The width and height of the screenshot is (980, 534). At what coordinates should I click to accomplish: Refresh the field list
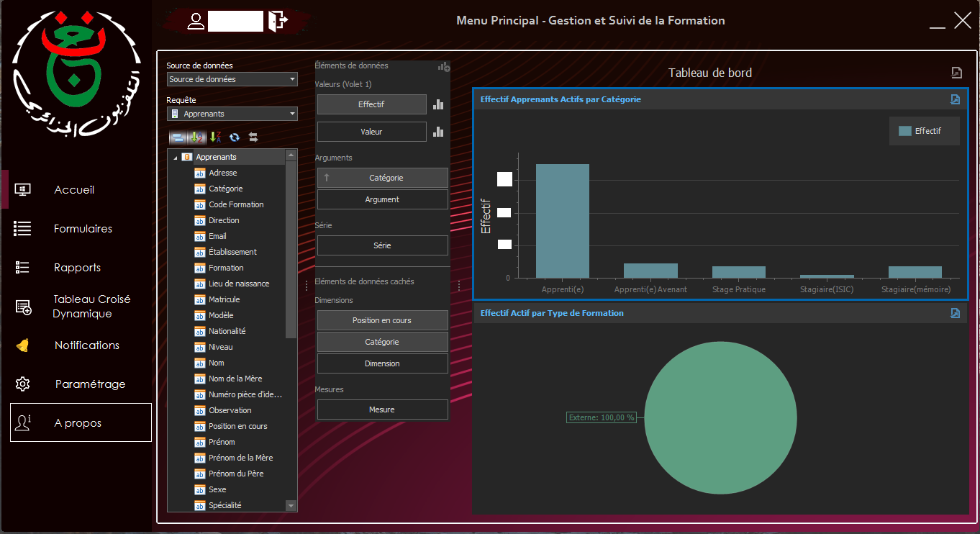[x=235, y=137]
